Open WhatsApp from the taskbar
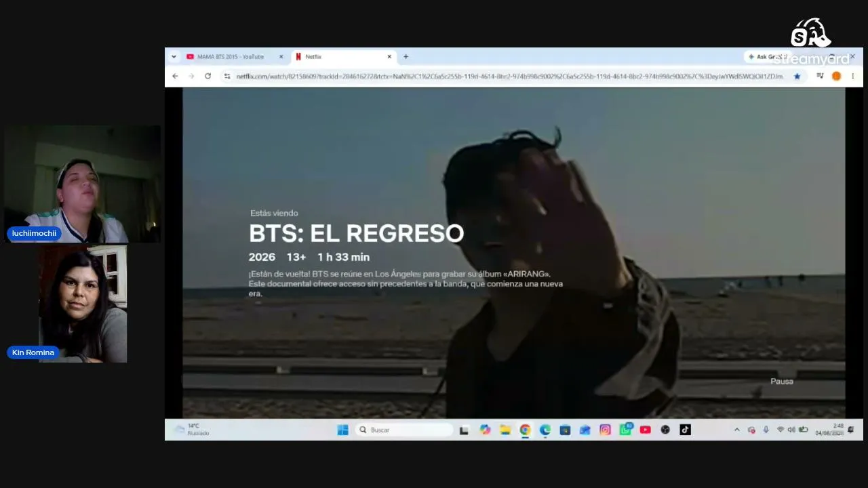The height and width of the screenshot is (488, 868). tap(625, 430)
